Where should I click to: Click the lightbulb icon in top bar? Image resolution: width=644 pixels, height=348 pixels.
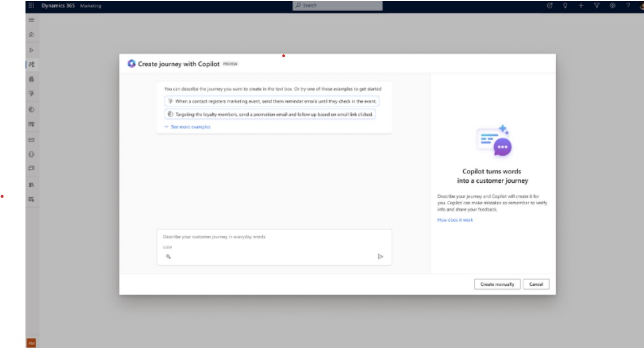coord(565,6)
